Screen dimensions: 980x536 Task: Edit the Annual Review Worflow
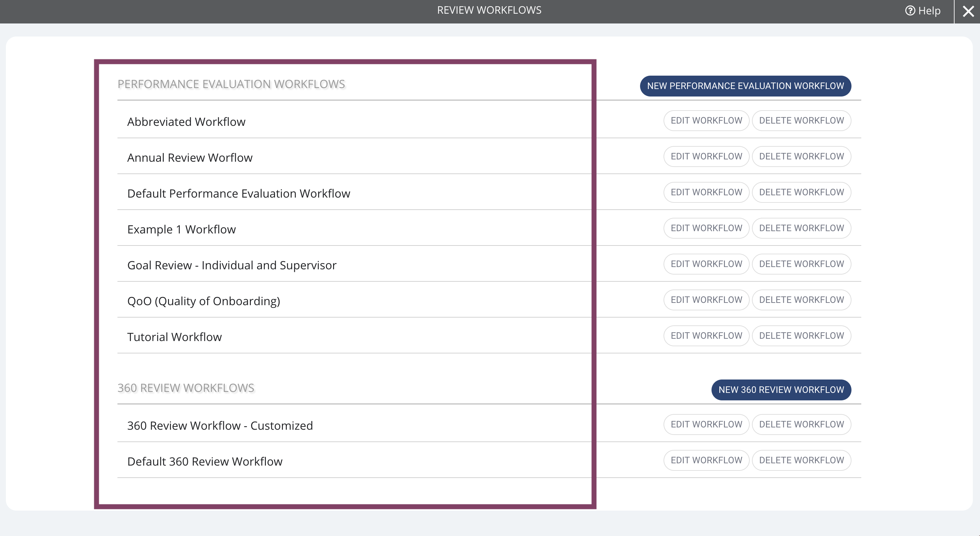coord(706,156)
